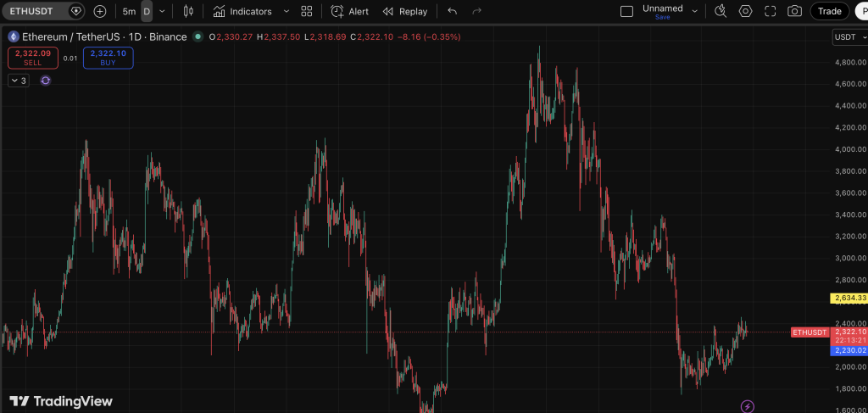868x413 pixels.
Task: Expand the timeframe interval dropdown arrow
Action: [163, 12]
